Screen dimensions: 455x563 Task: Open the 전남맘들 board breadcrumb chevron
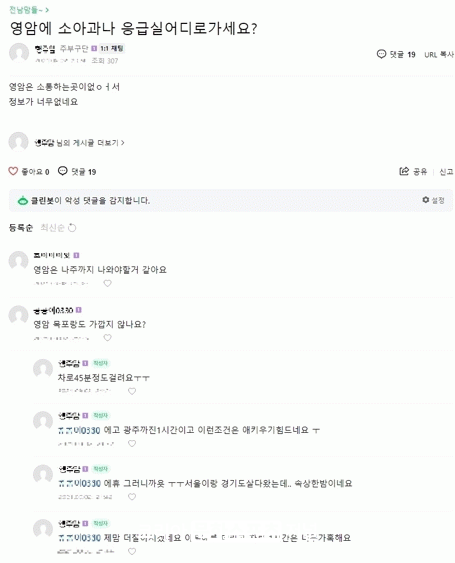coord(47,10)
